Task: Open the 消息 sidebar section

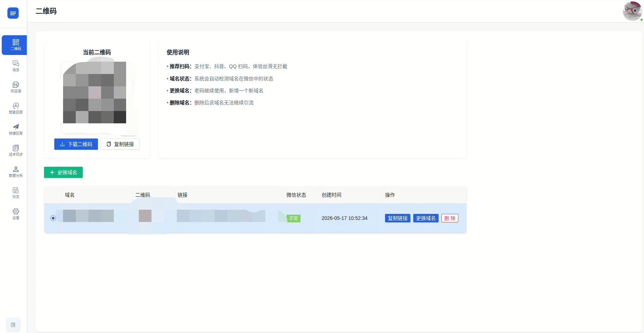Action: pyautogui.click(x=16, y=66)
